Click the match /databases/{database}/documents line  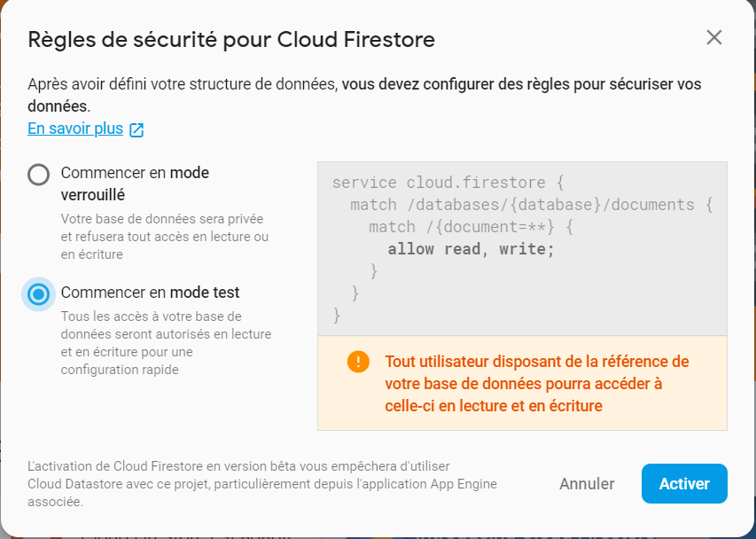coord(531,205)
